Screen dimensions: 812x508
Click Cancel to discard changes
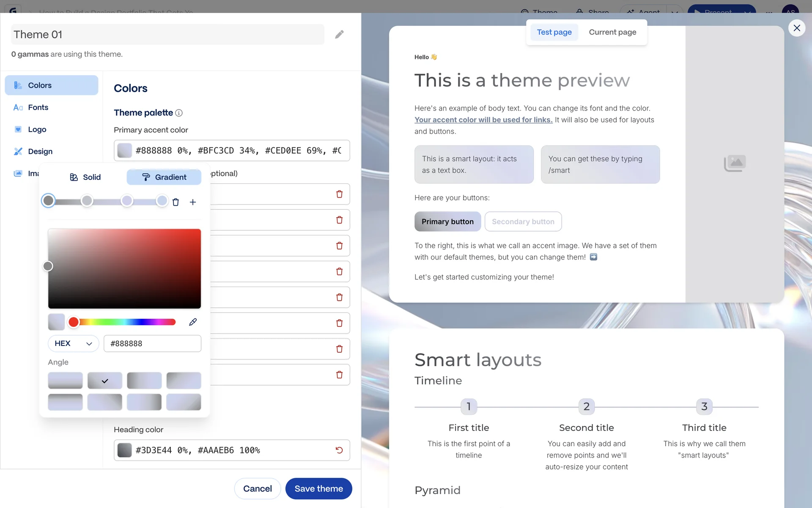point(257,489)
